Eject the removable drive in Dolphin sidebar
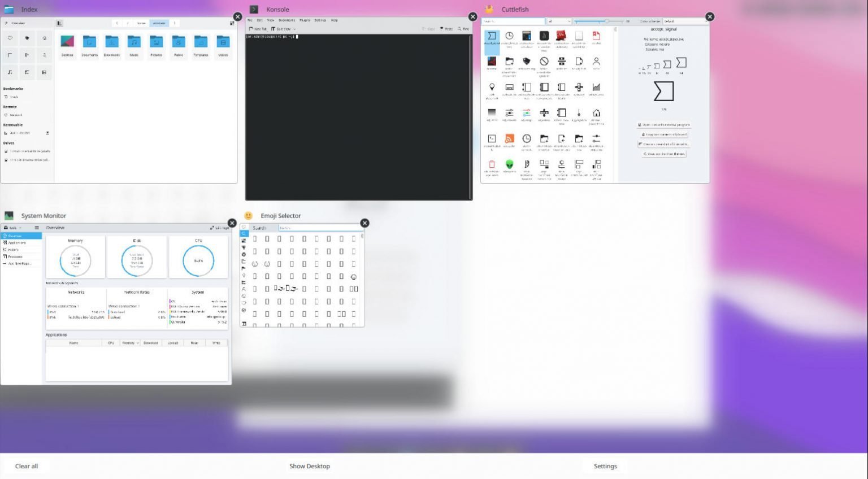This screenshot has height=479, width=868. tap(47, 133)
